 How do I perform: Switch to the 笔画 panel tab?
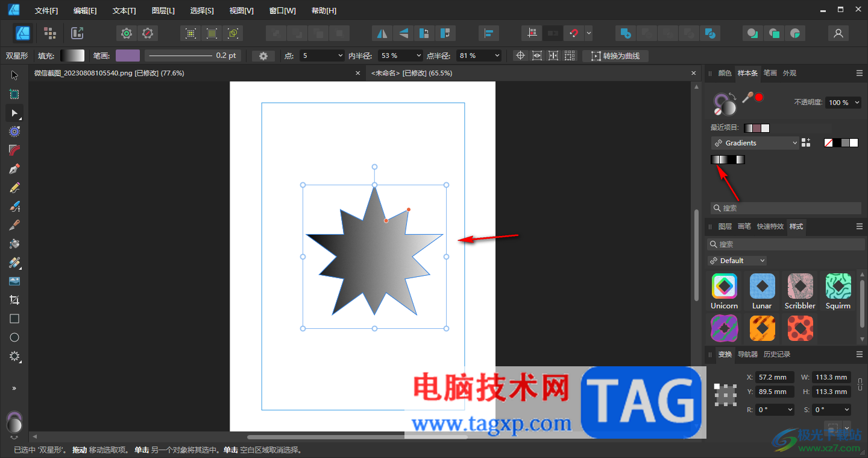pyautogui.click(x=770, y=73)
